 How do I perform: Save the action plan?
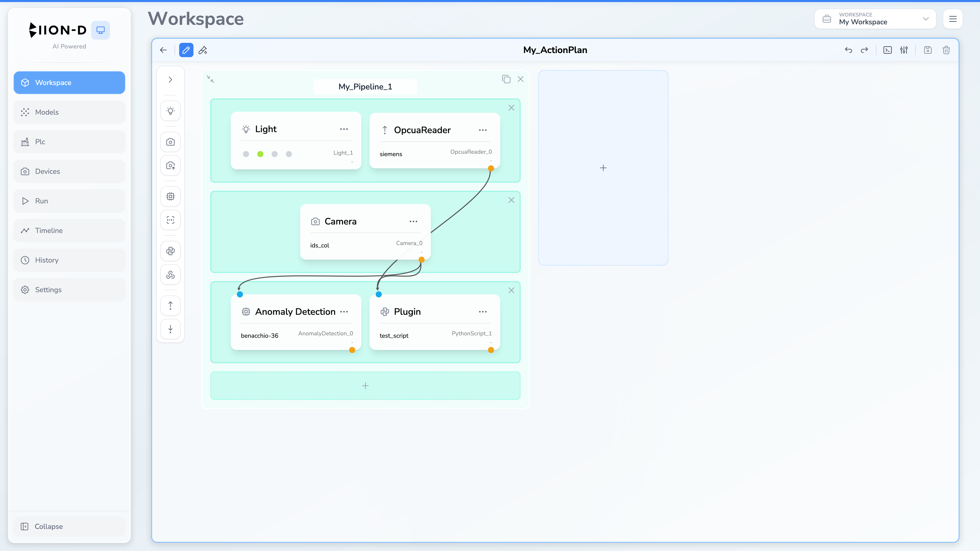coord(928,50)
